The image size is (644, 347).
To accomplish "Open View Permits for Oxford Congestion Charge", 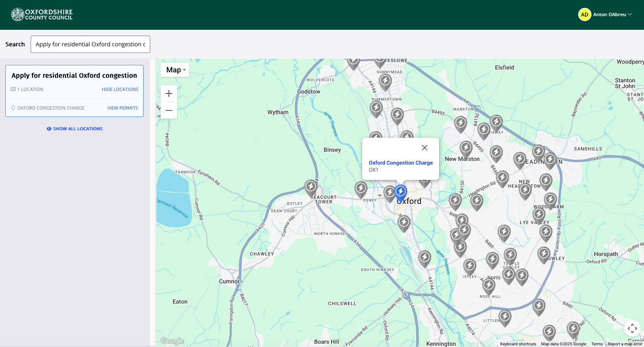I will pyautogui.click(x=123, y=108).
